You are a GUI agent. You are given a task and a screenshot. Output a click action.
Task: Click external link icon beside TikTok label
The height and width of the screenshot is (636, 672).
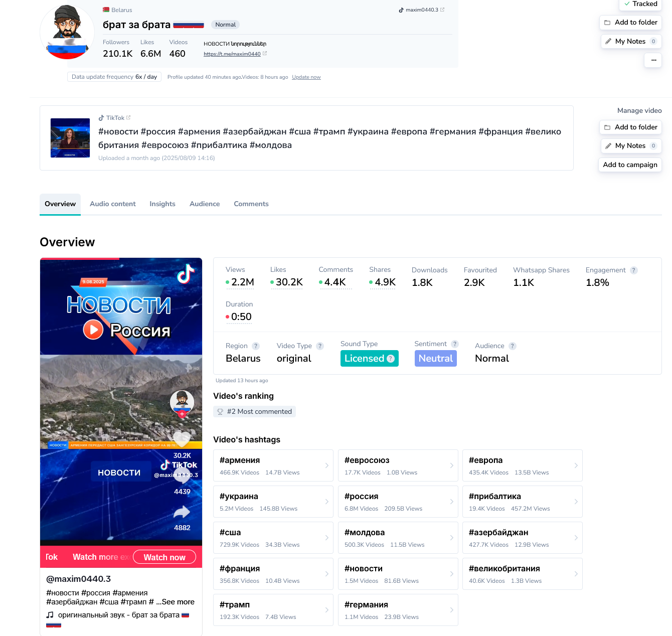128,118
